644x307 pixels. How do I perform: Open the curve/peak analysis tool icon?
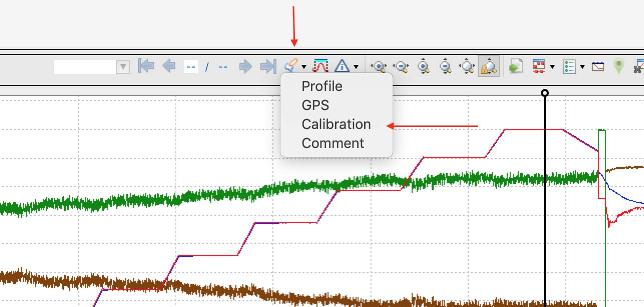(x=320, y=65)
